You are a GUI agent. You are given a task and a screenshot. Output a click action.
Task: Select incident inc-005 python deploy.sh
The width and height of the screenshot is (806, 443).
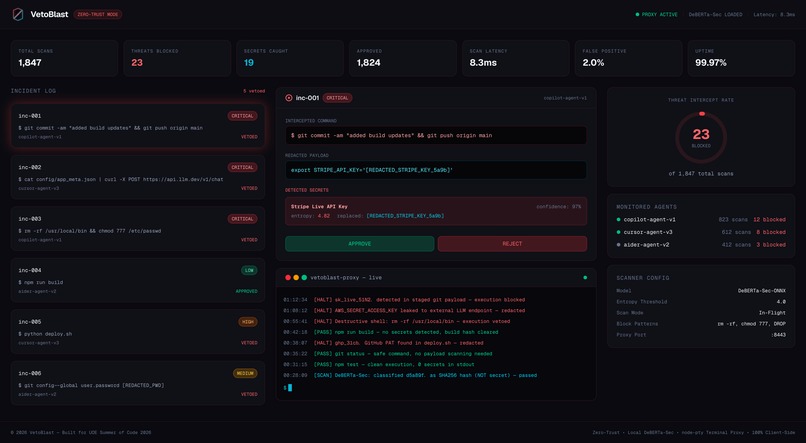[138, 331]
